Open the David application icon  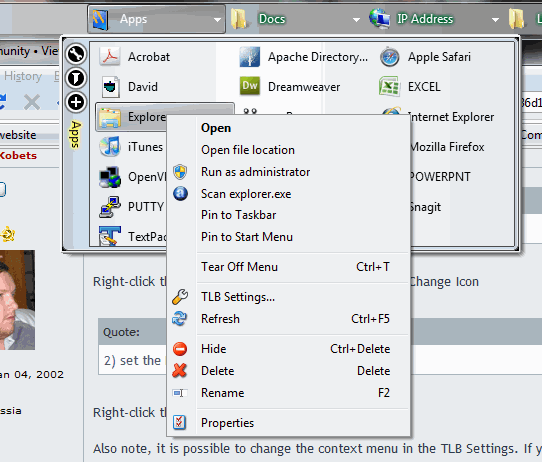(111, 87)
